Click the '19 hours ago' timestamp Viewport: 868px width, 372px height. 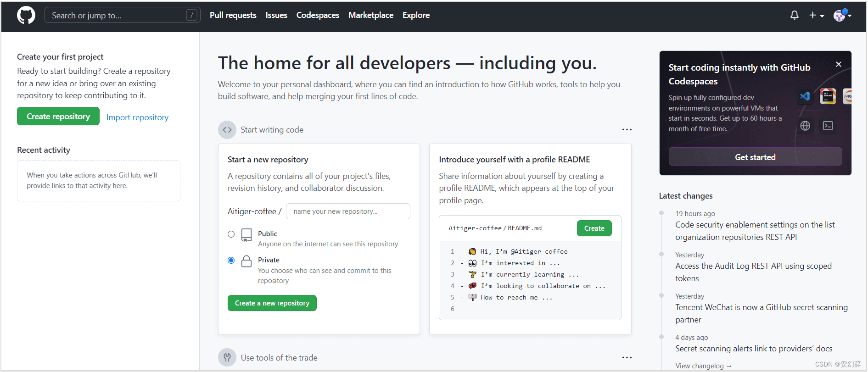coord(695,214)
